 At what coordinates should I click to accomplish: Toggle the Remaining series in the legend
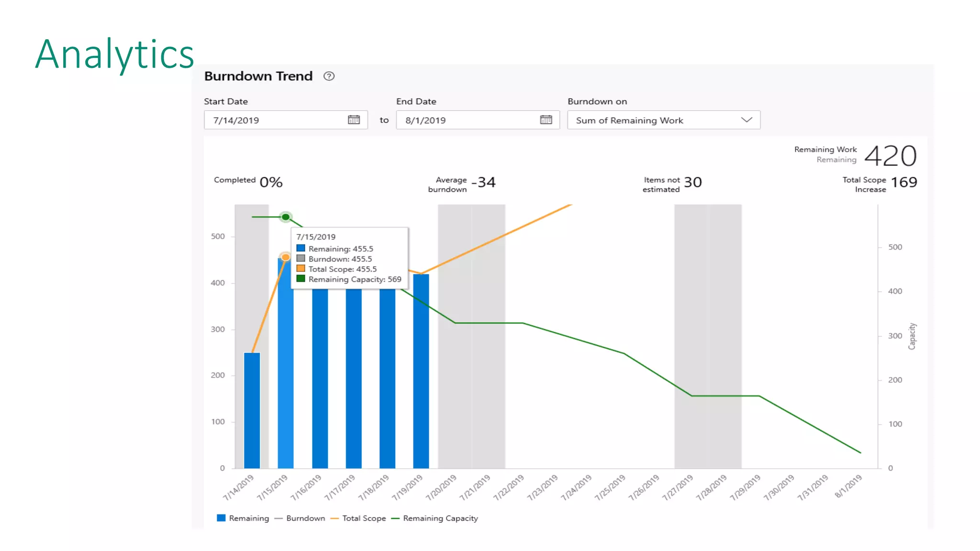point(249,518)
